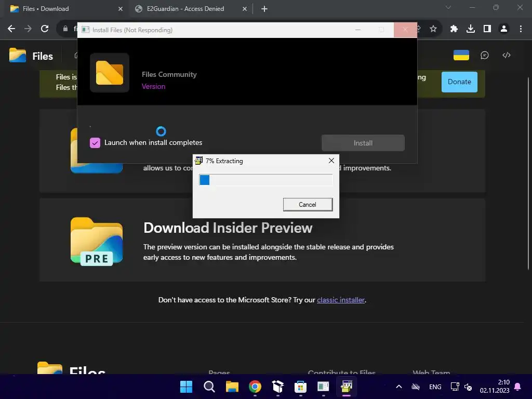Bookmark this page with star icon
532x399 pixels.
click(433, 29)
